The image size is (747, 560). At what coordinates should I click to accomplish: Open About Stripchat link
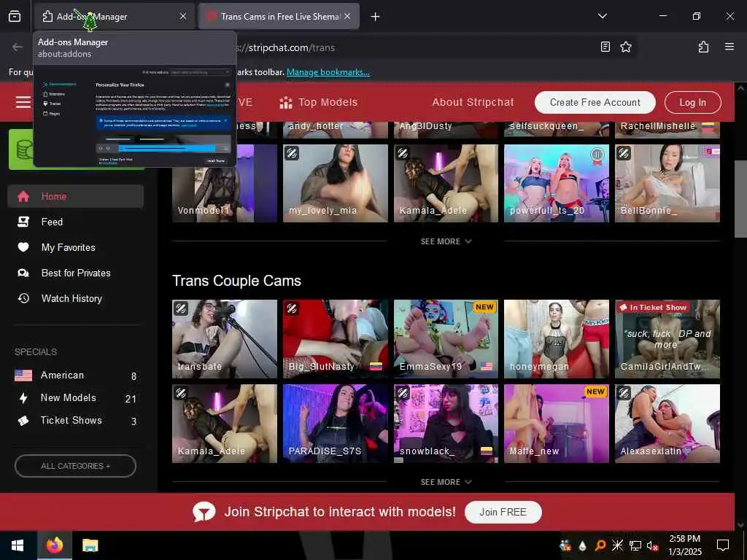coord(473,102)
